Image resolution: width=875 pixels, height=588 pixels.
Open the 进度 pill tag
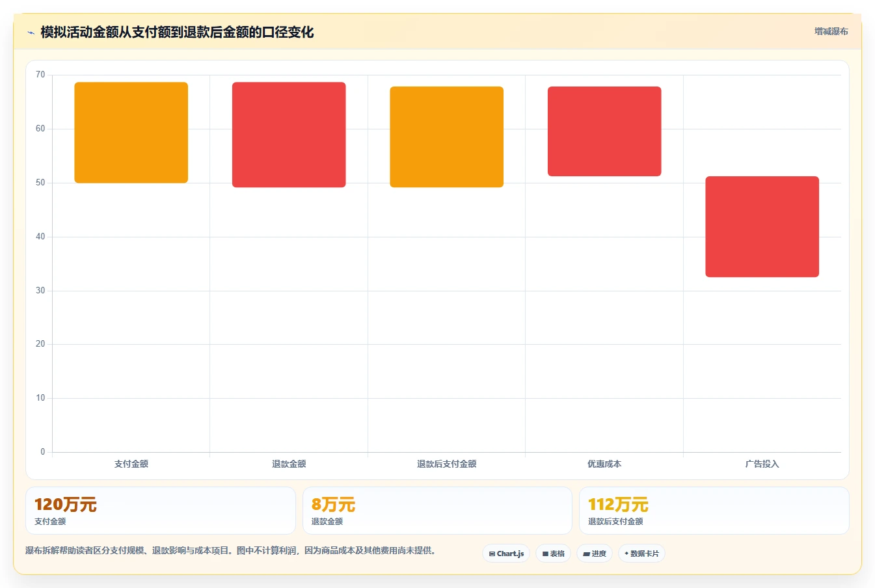pos(595,554)
